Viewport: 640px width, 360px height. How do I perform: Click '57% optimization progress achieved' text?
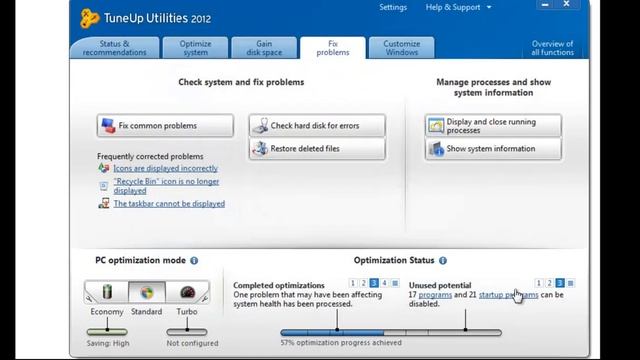point(341,343)
